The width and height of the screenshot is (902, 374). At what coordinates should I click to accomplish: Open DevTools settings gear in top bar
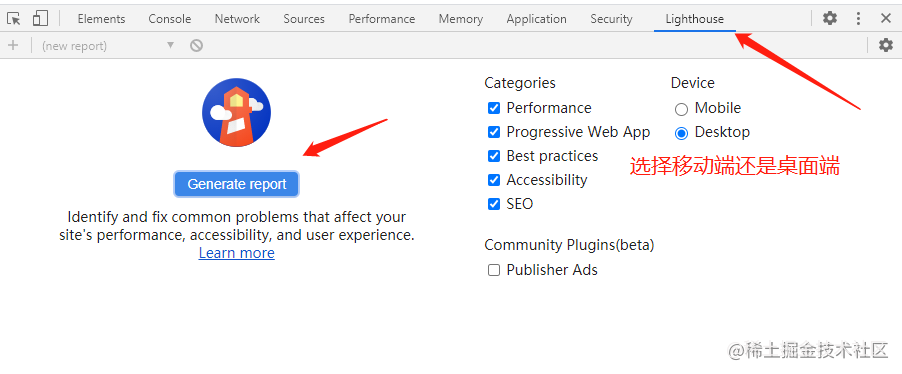tap(830, 18)
